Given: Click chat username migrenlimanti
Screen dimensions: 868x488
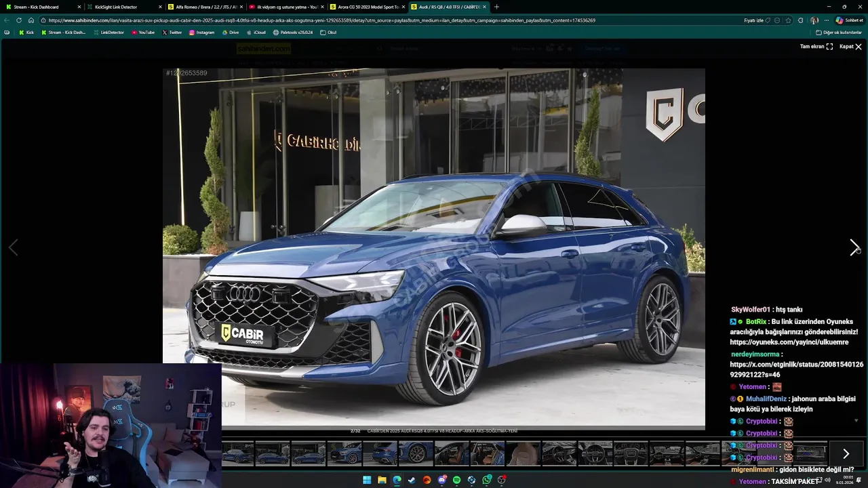Looking at the screenshot, I should click(x=753, y=470).
